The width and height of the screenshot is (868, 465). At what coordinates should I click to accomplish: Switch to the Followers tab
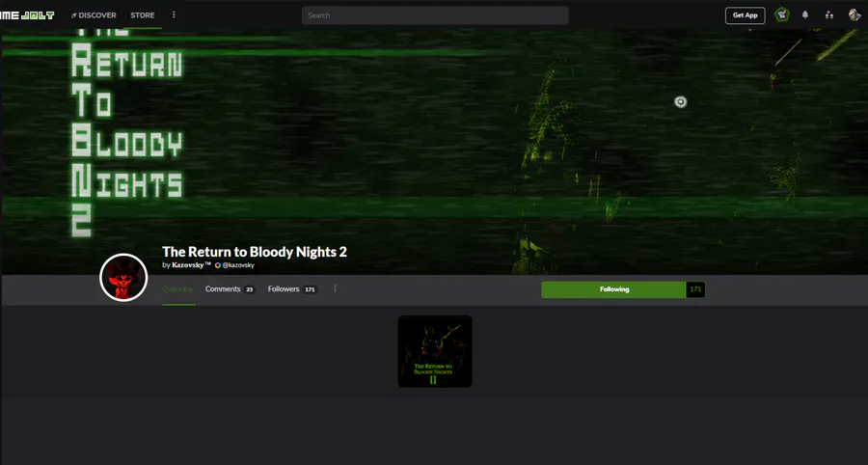tap(292, 289)
